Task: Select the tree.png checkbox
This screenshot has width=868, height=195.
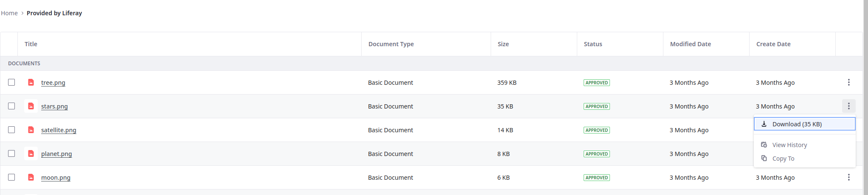Action: [x=11, y=82]
